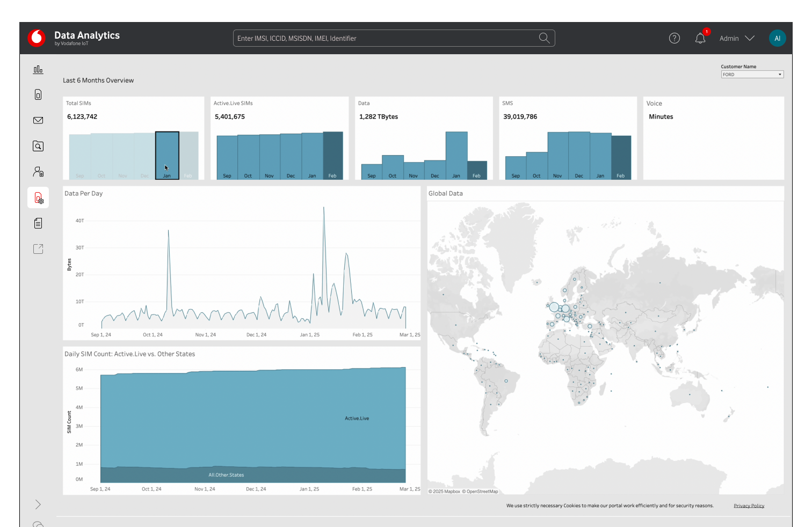Viewport: 812px width, 527px height.
Task: Select the Feb bar in SMS chart
Action: pos(621,157)
